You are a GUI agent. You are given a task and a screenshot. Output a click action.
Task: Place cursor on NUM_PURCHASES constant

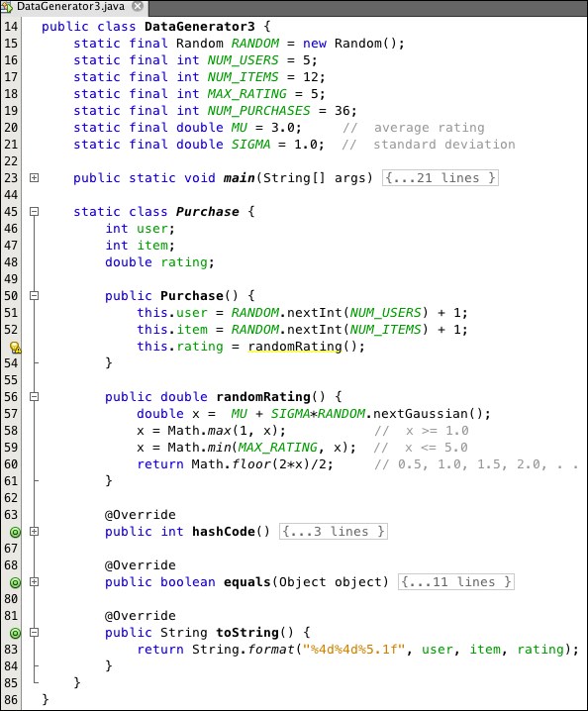(259, 111)
